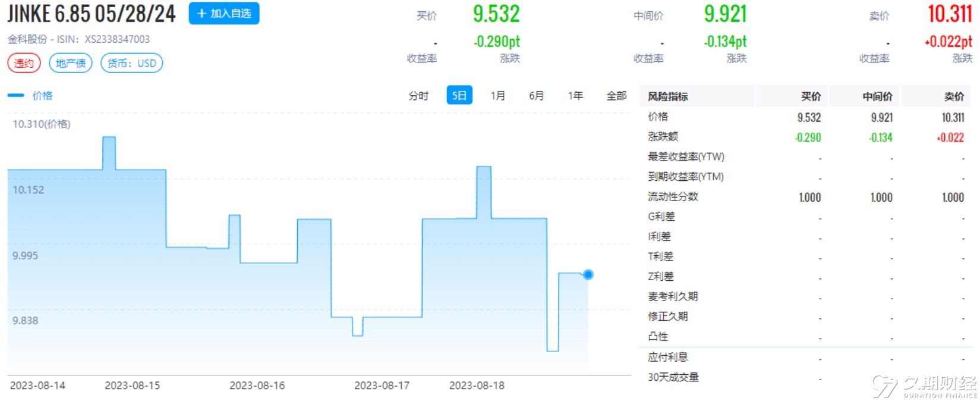Image resolution: width=980 pixels, height=401 pixels.
Task: Click the 买价 column header in table
Action: 811,96
